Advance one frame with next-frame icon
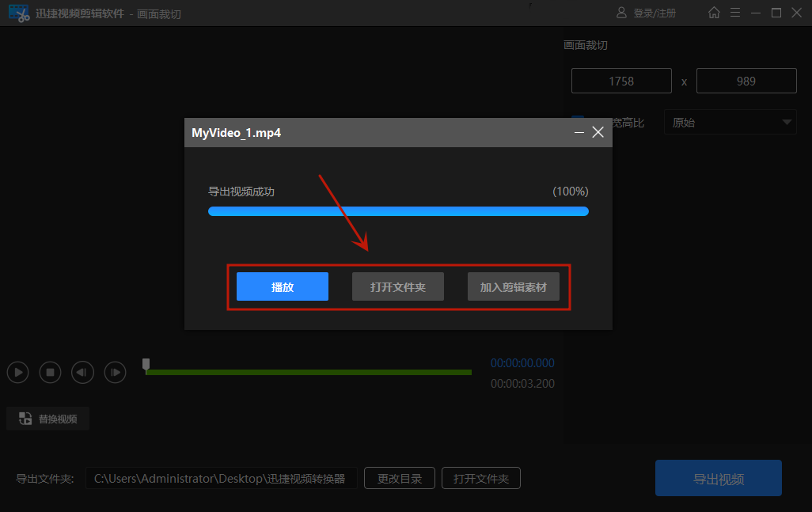The width and height of the screenshot is (812, 512). point(116,372)
